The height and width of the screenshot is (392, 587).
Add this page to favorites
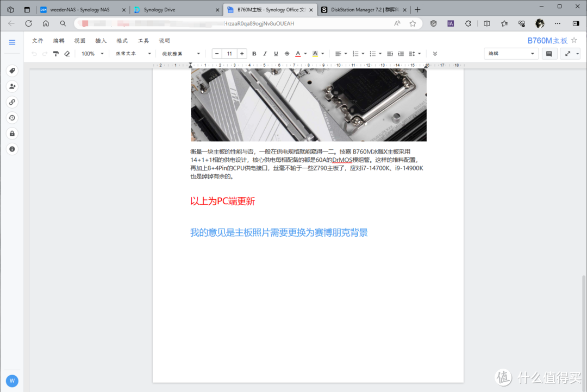coord(413,23)
